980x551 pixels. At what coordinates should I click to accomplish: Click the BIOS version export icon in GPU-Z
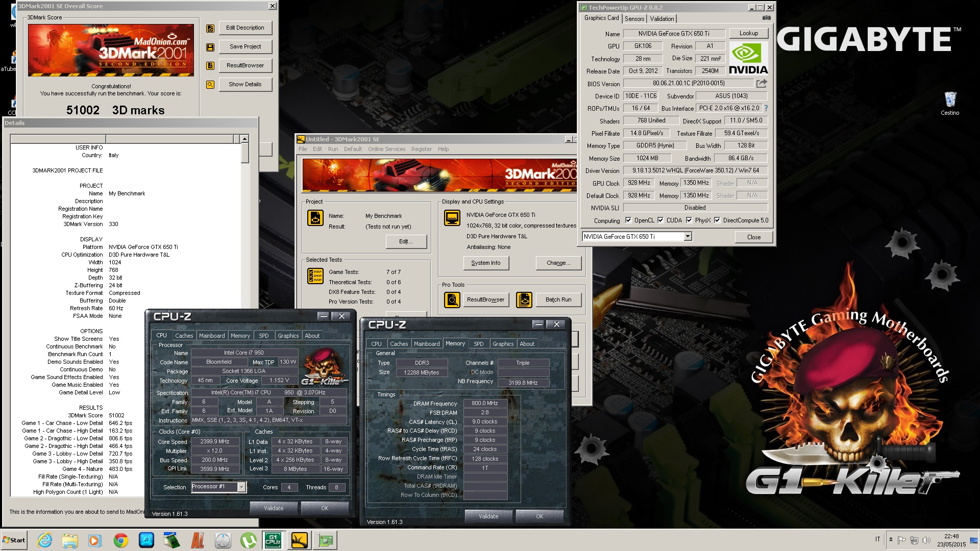click(762, 83)
